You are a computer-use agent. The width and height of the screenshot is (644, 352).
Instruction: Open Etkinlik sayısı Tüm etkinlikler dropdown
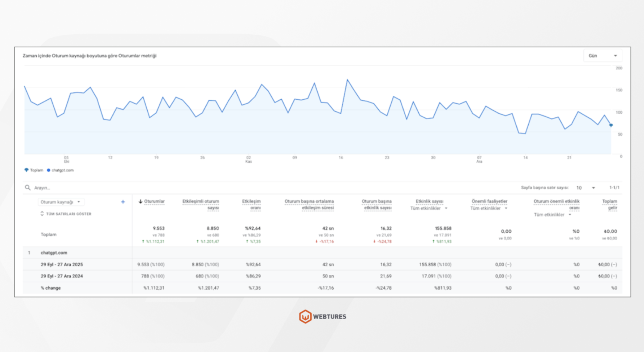click(x=429, y=208)
